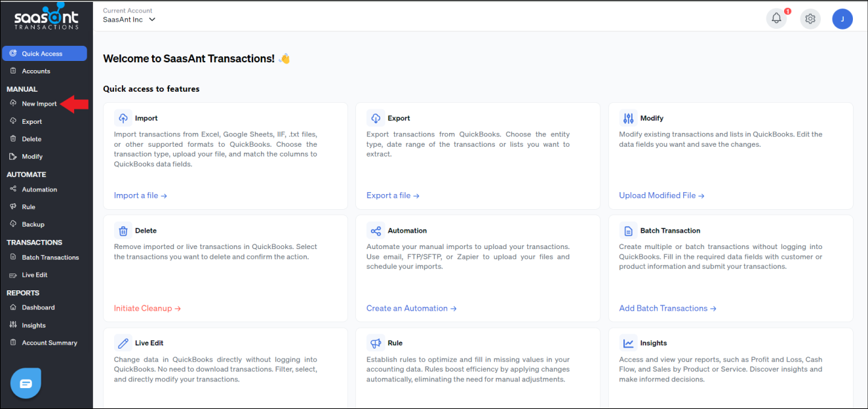Click the Import card cloud upload icon

123,118
